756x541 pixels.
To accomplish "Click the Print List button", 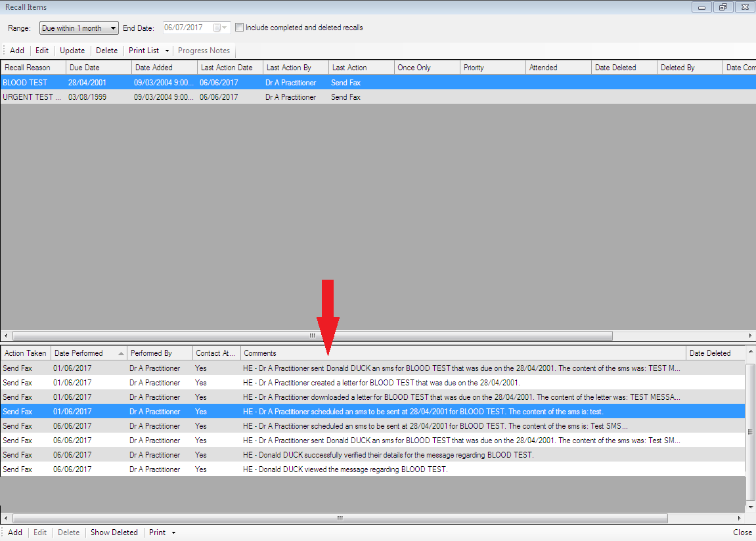I will click(x=144, y=51).
